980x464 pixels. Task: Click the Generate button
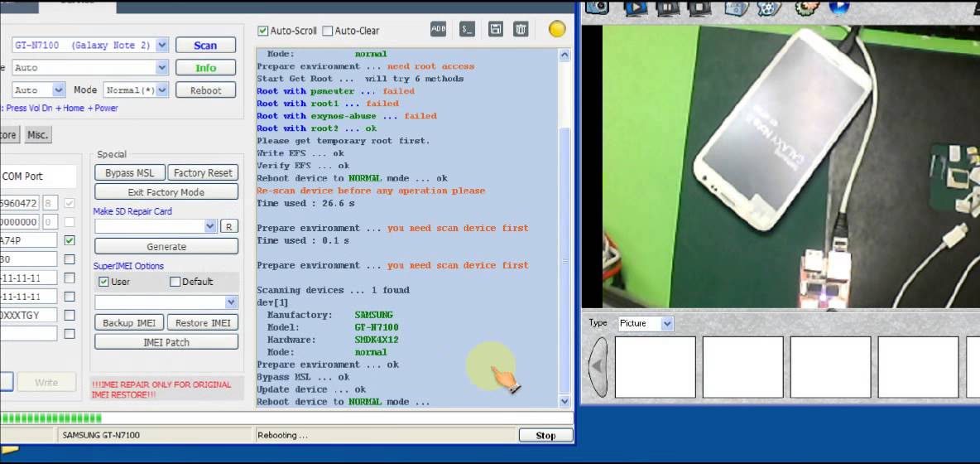tap(166, 246)
